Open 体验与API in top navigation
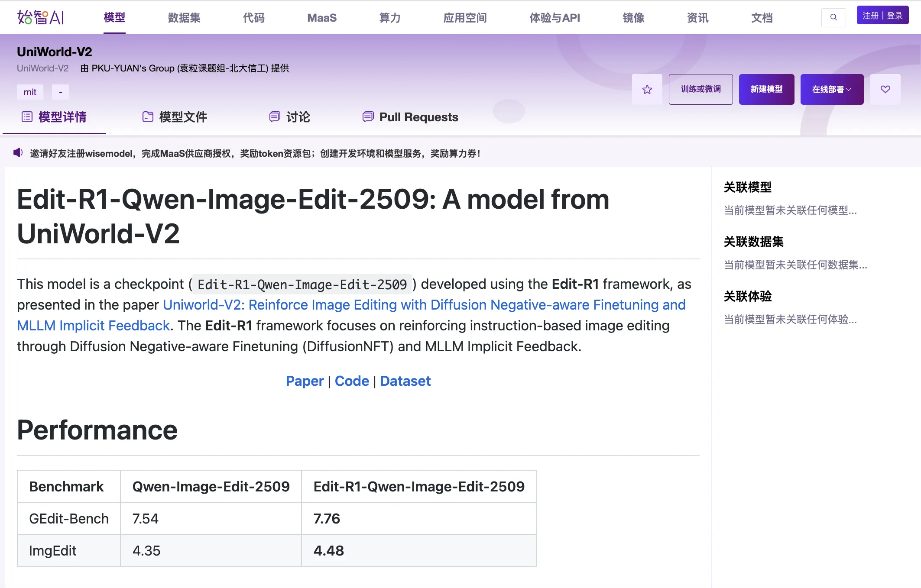921x588 pixels. [x=555, y=18]
